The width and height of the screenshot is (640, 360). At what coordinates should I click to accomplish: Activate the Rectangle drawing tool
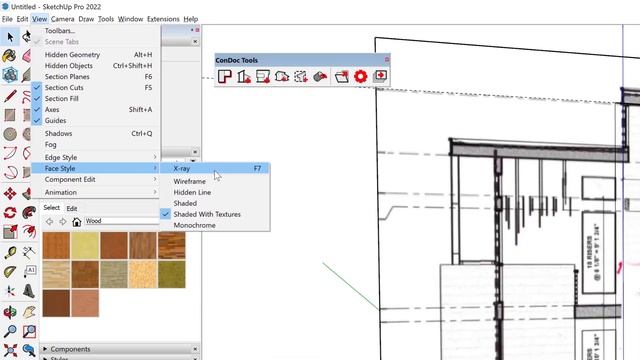tap(10, 115)
